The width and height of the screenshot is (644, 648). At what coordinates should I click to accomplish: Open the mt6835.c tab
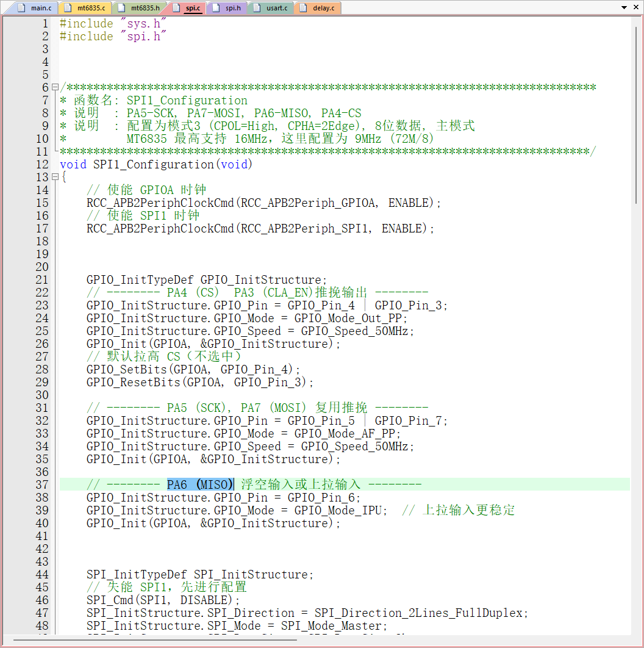point(85,8)
